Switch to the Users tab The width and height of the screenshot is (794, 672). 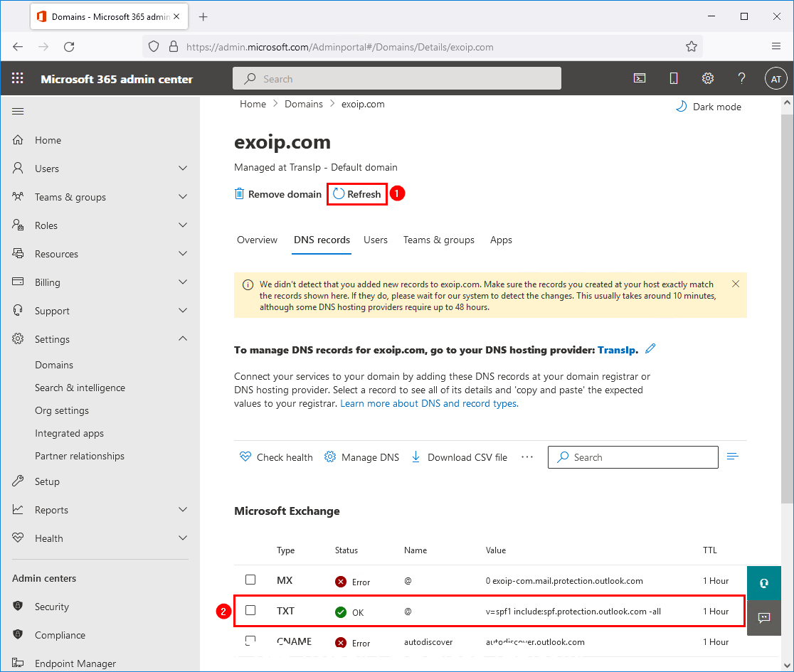pyautogui.click(x=376, y=240)
